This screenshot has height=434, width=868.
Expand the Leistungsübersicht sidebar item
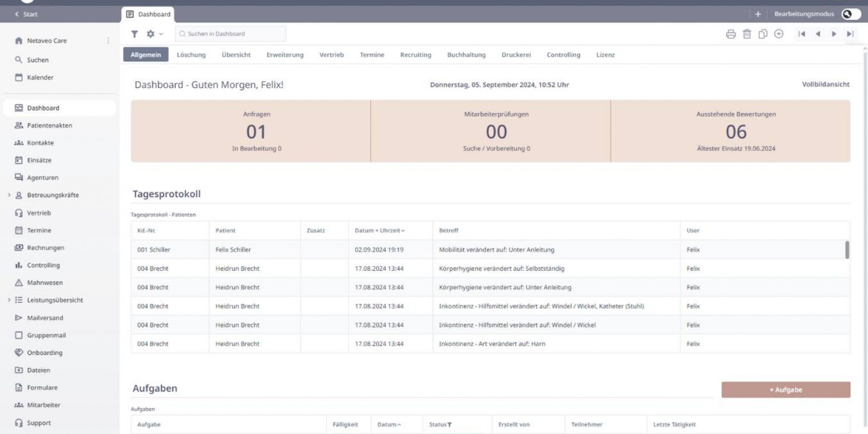(x=9, y=300)
